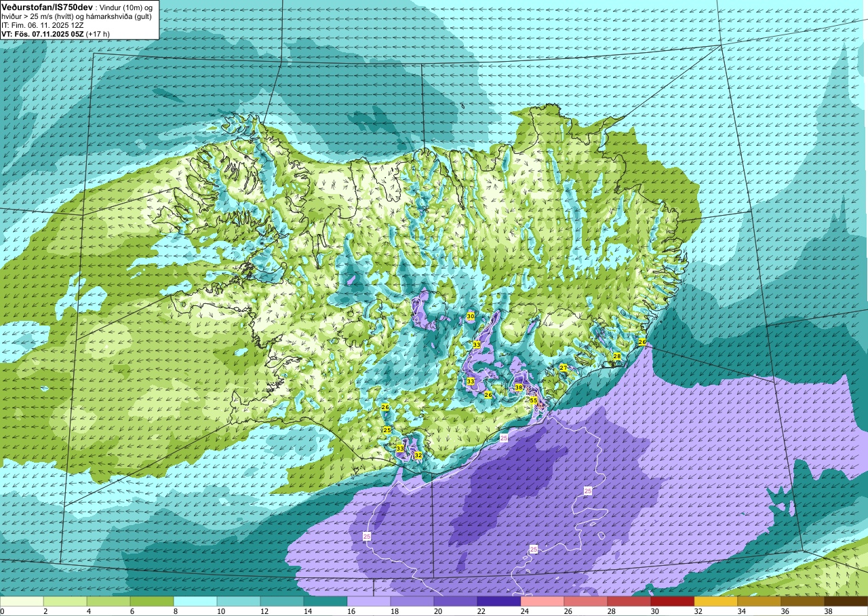Click the 18–20 m/s medium purple legend swatch
The width and height of the screenshot is (868, 616).
pyautogui.click(x=412, y=601)
